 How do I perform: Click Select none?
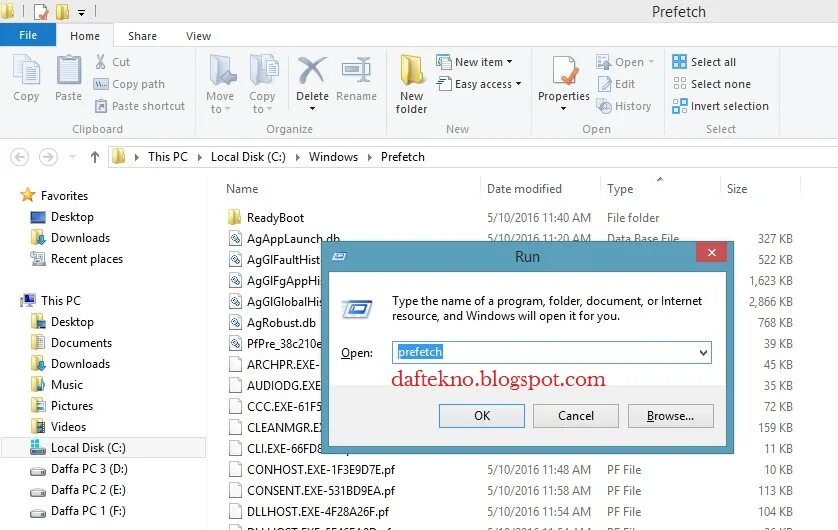(x=711, y=84)
